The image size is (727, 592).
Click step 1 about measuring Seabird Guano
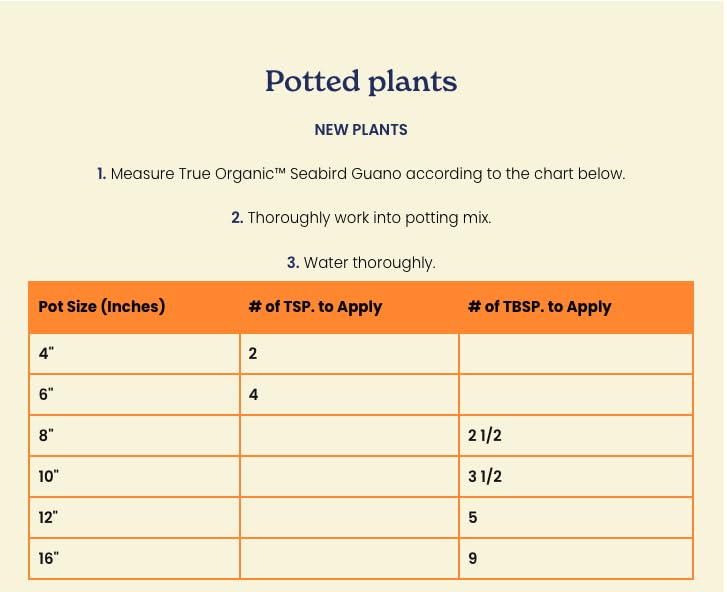point(361,174)
